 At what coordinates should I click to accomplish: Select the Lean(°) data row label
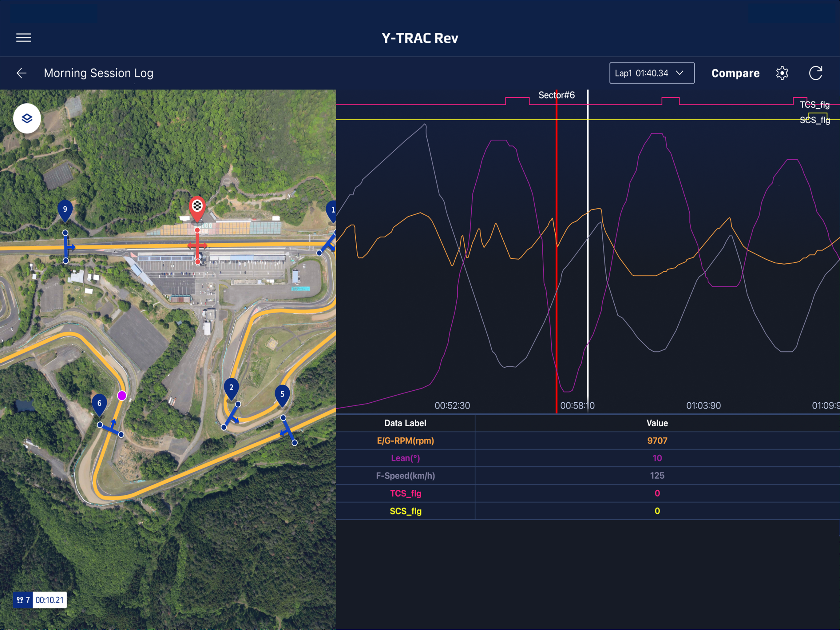pos(405,458)
